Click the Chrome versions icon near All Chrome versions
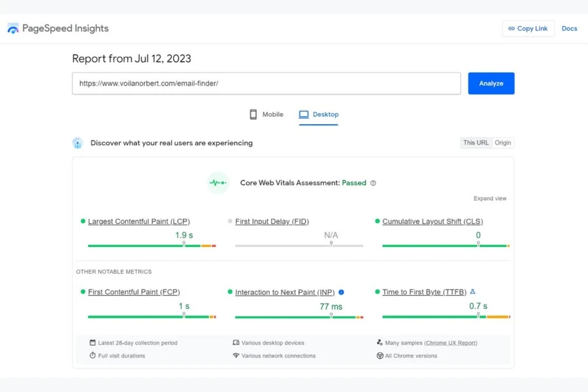The image size is (588, 392). tap(380, 356)
